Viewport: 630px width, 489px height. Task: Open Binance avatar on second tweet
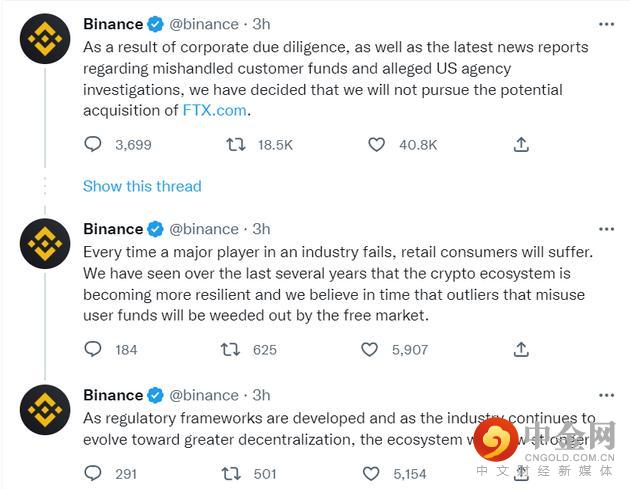click(45, 243)
